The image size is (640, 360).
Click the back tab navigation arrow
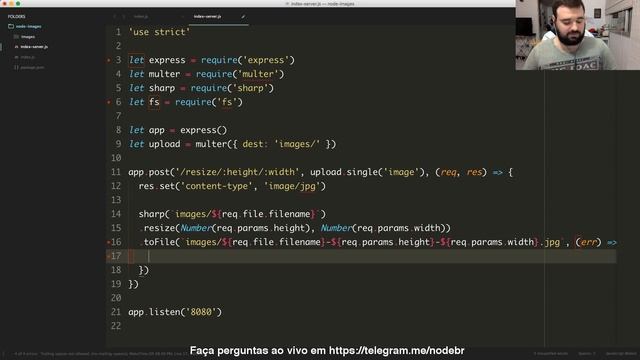pyautogui.click(x=115, y=17)
